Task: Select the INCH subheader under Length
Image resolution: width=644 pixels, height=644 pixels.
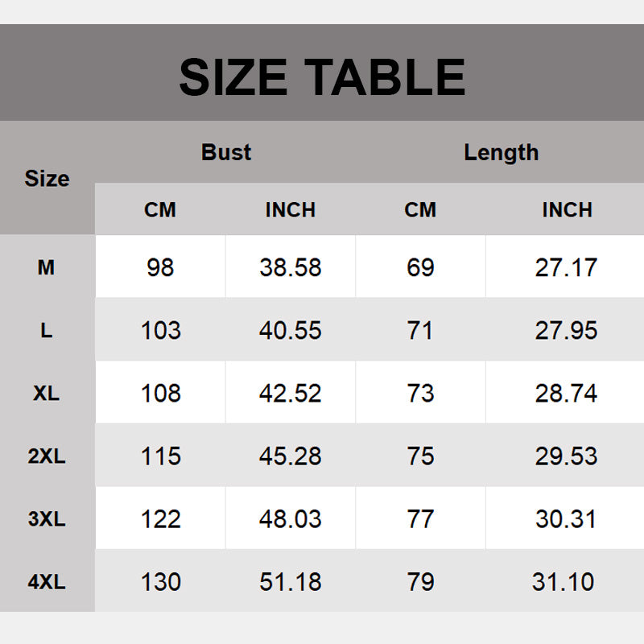Action: click(567, 210)
